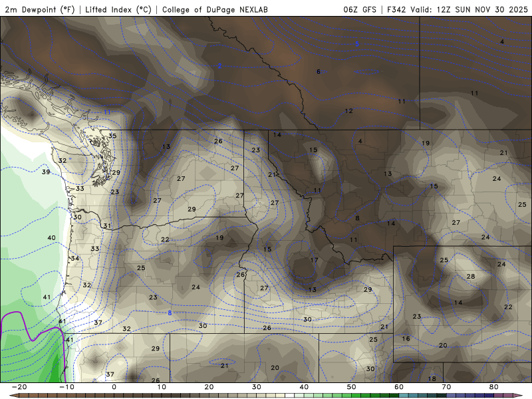
Task: Click the dewpoint value '28' on the map
Action: pos(471,277)
